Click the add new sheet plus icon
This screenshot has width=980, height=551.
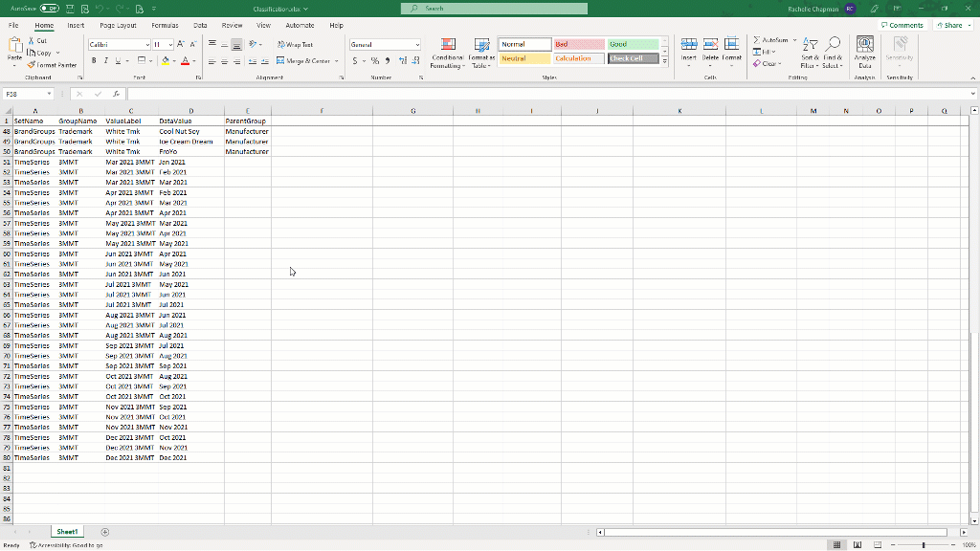pos(105,532)
